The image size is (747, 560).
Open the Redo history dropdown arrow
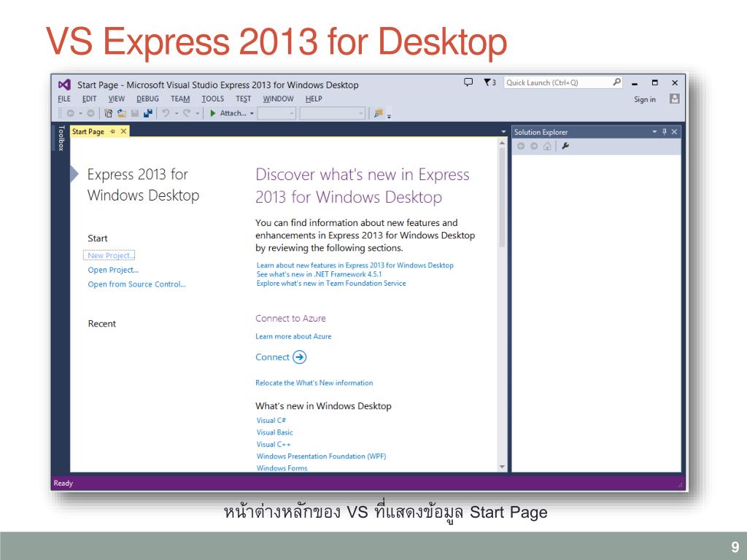(x=197, y=113)
